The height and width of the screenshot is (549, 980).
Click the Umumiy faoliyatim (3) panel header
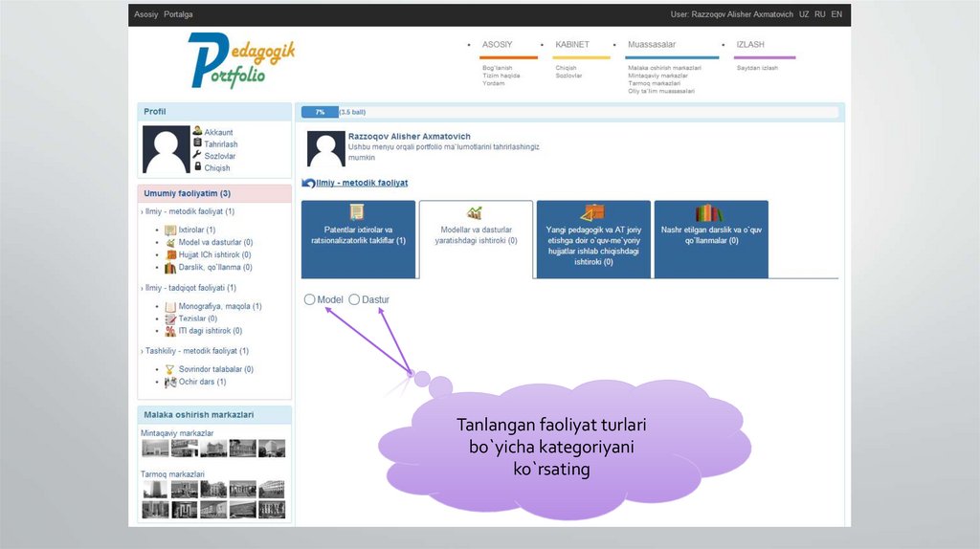coord(214,193)
